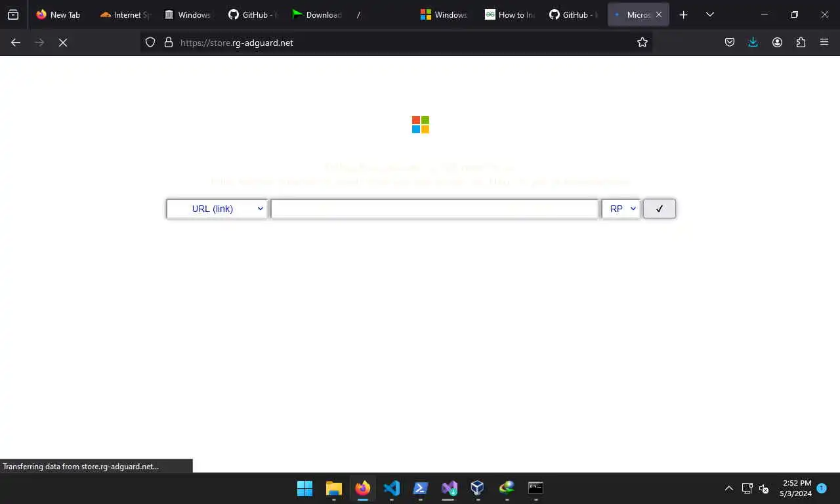Switch to Windows tab with Microsoft logo

445,14
